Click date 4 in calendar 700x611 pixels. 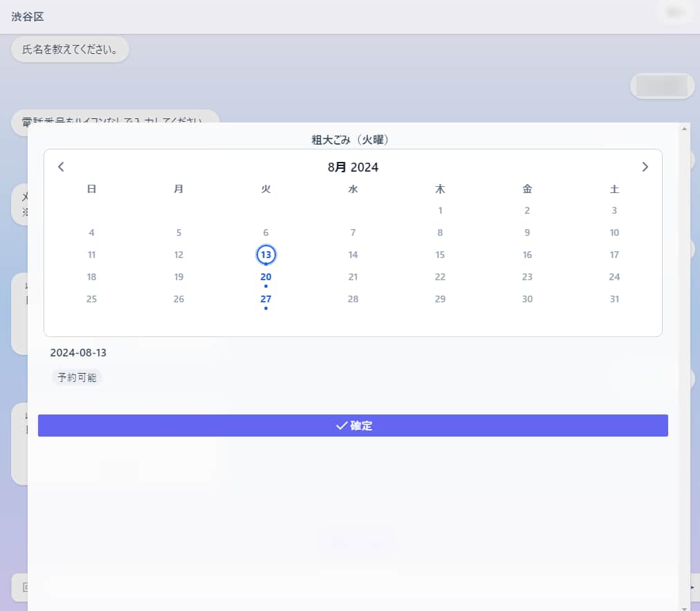[x=91, y=232]
